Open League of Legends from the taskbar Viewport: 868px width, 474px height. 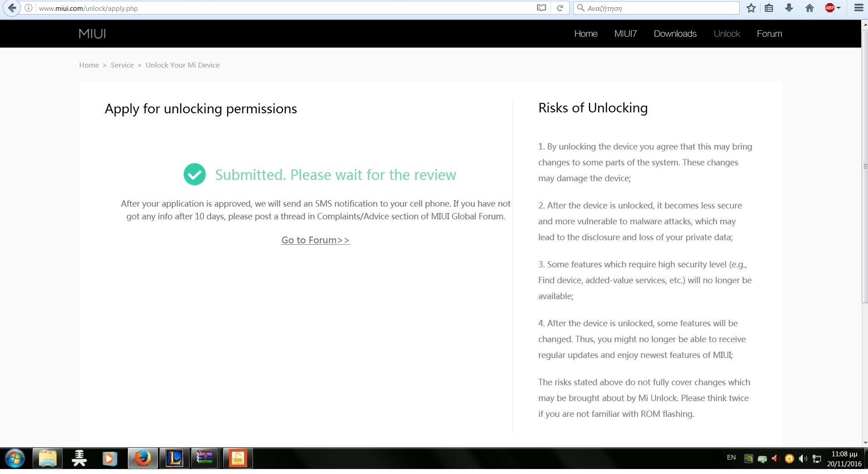click(174, 459)
